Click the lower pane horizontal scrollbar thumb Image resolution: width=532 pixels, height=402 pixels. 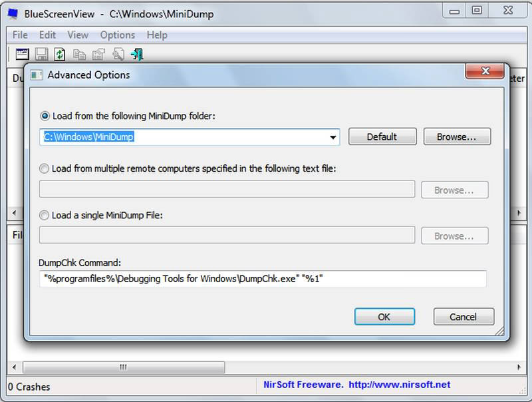[124, 367]
